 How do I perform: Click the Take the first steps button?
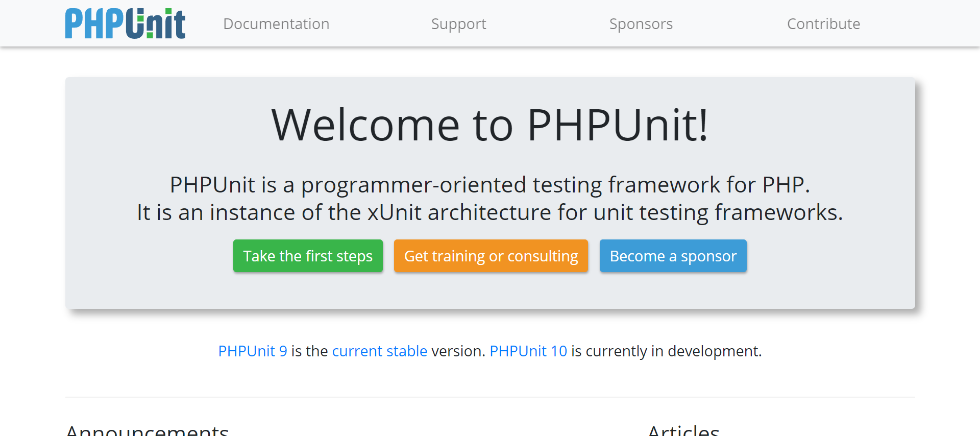(x=308, y=256)
